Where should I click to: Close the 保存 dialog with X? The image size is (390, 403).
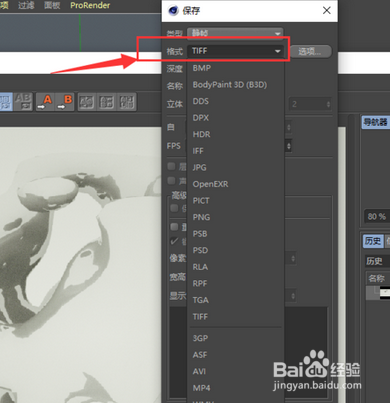[x=327, y=10]
